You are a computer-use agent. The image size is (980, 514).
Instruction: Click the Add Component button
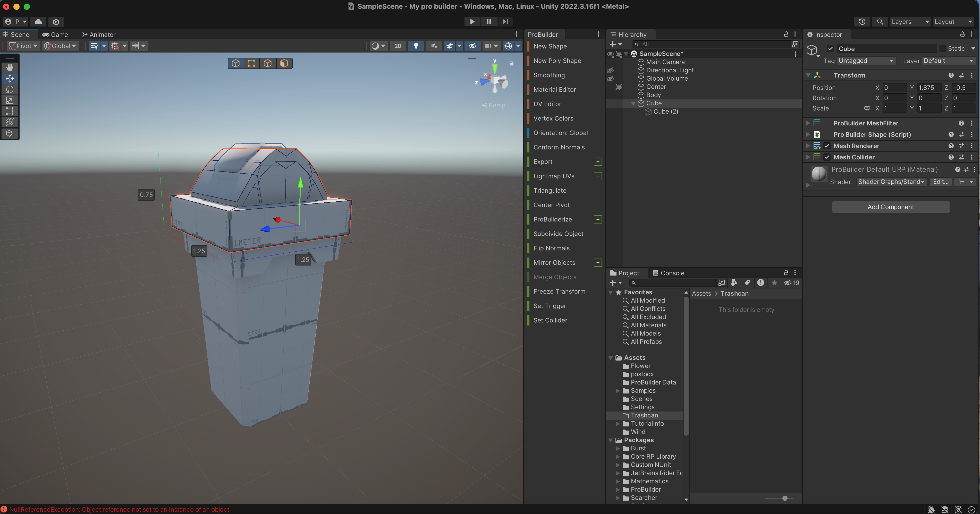890,207
